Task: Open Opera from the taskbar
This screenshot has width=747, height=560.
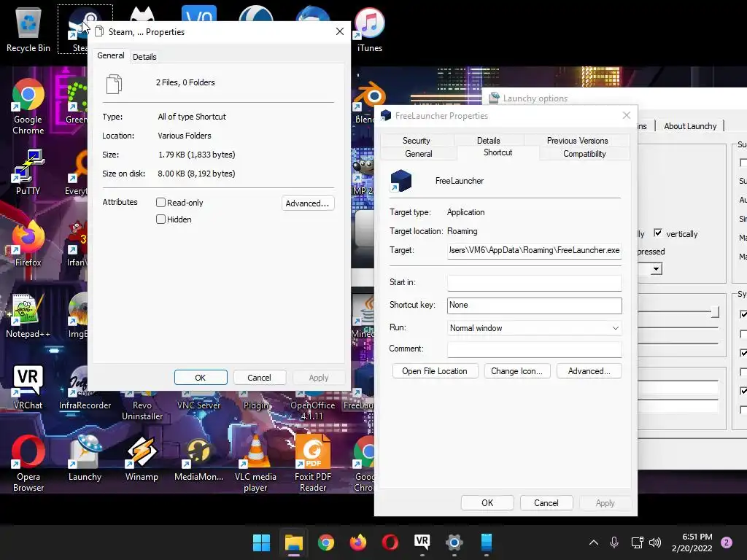Action: [390, 542]
